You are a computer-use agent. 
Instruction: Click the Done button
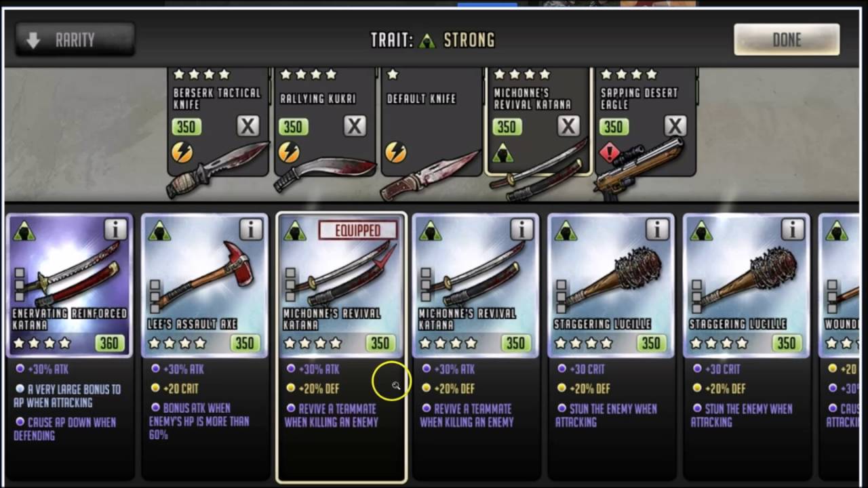(787, 40)
